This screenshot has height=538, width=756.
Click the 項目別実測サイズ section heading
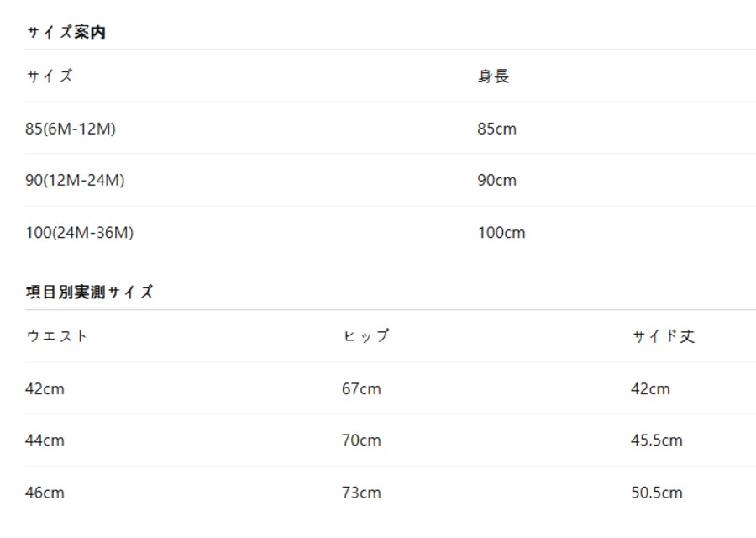coord(90,293)
